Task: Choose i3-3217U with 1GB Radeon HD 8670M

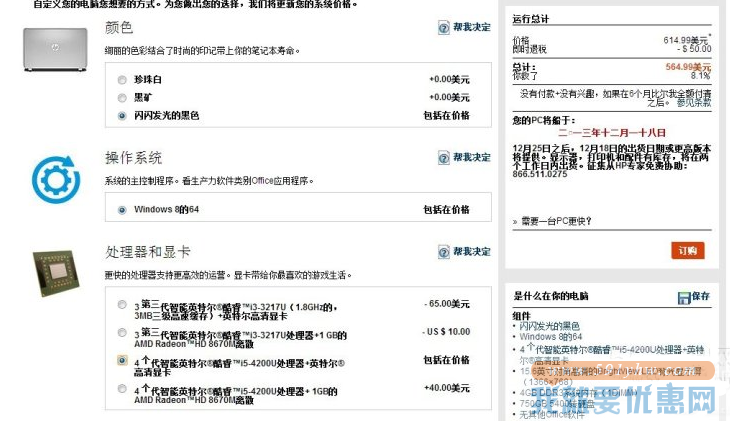Action: (x=122, y=333)
